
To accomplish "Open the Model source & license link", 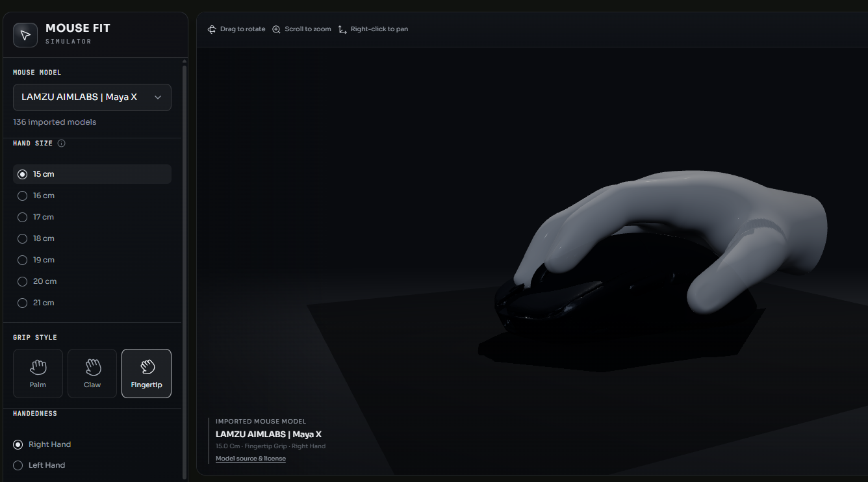I will point(251,459).
